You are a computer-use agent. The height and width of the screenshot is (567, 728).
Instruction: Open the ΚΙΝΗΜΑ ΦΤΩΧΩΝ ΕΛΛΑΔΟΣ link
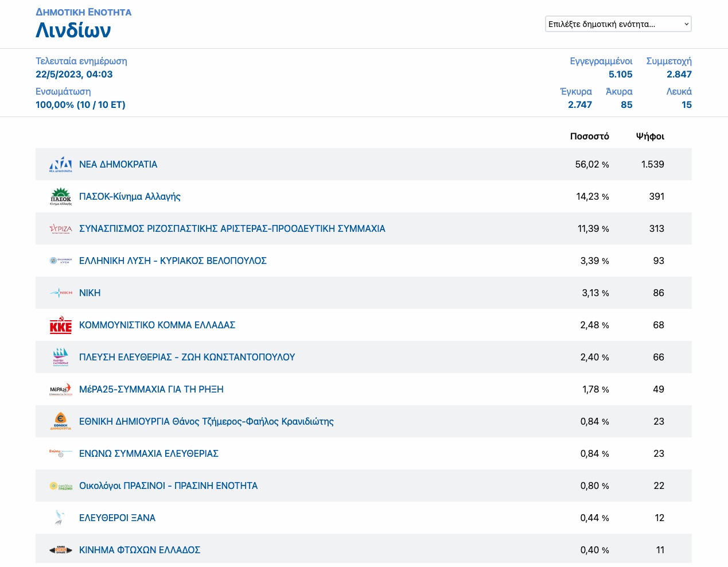tap(140, 550)
